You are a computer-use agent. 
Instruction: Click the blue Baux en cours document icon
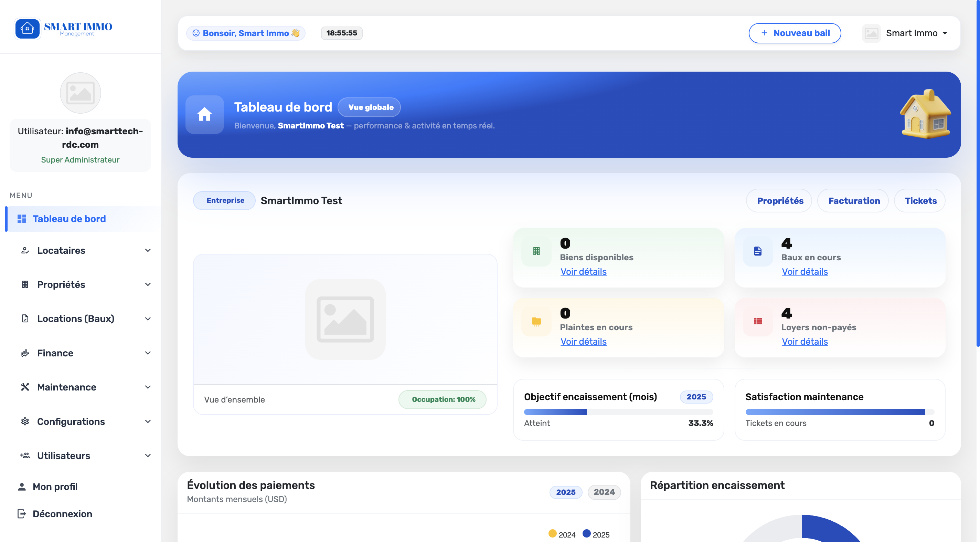[x=757, y=251]
